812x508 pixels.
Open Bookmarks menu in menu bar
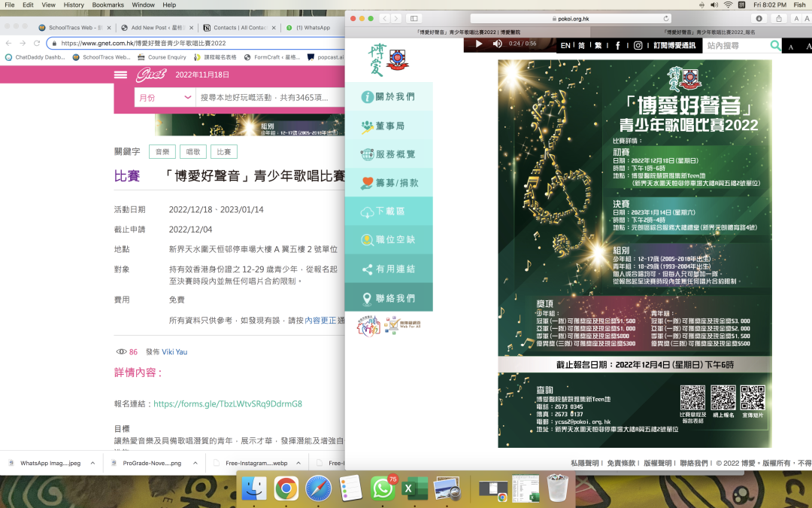[108, 5]
